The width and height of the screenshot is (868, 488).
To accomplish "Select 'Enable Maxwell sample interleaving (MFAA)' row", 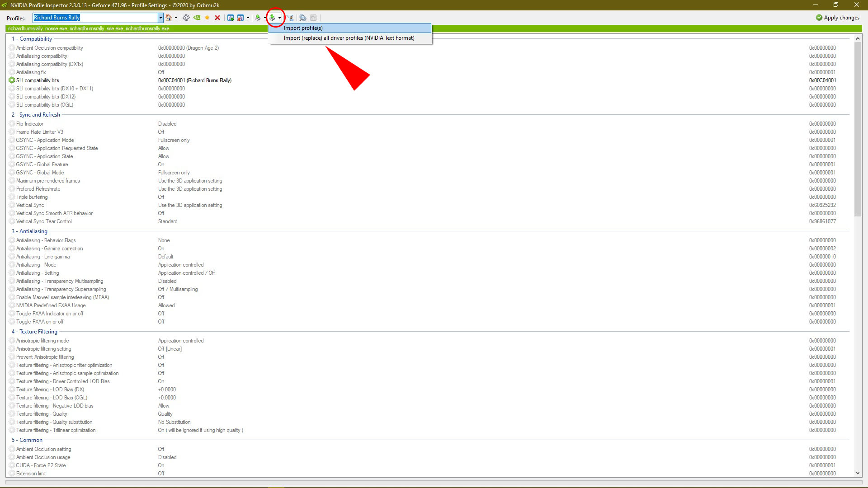I will (429, 297).
